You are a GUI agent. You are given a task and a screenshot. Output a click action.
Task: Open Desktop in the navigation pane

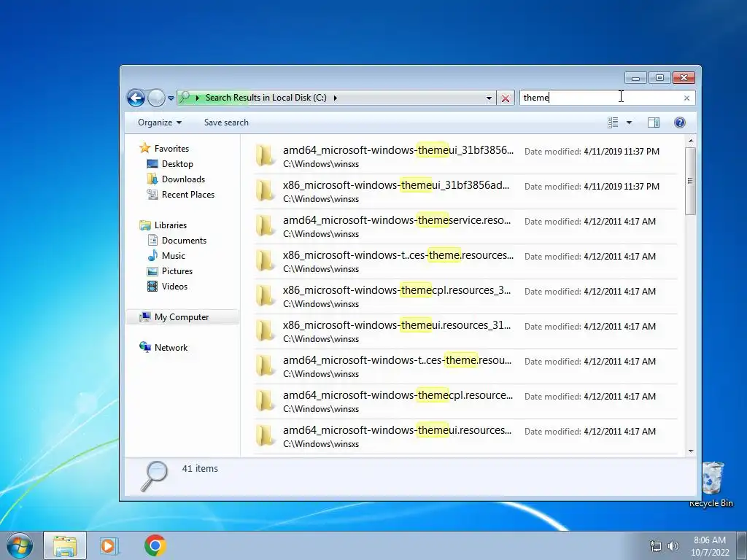click(x=177, y=164)
